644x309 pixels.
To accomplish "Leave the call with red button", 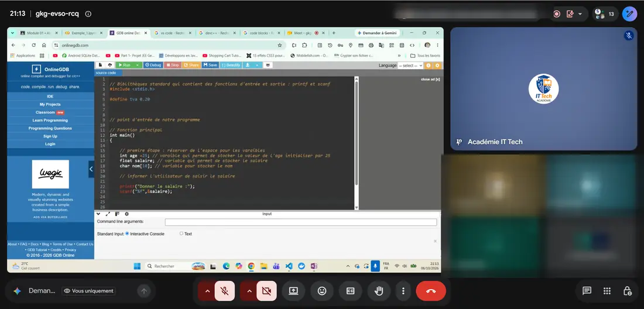I will pyautogui.click(x=431, y=291).
